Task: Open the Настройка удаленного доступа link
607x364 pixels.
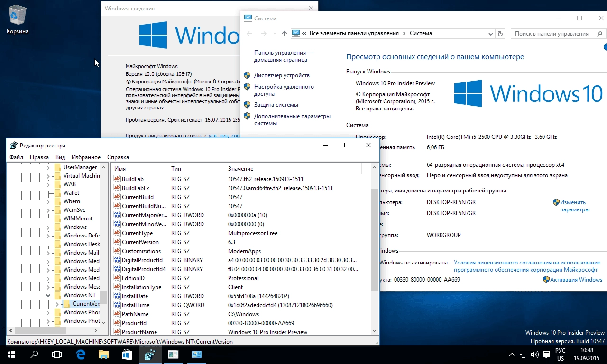Action: click(x=284, y=90)
